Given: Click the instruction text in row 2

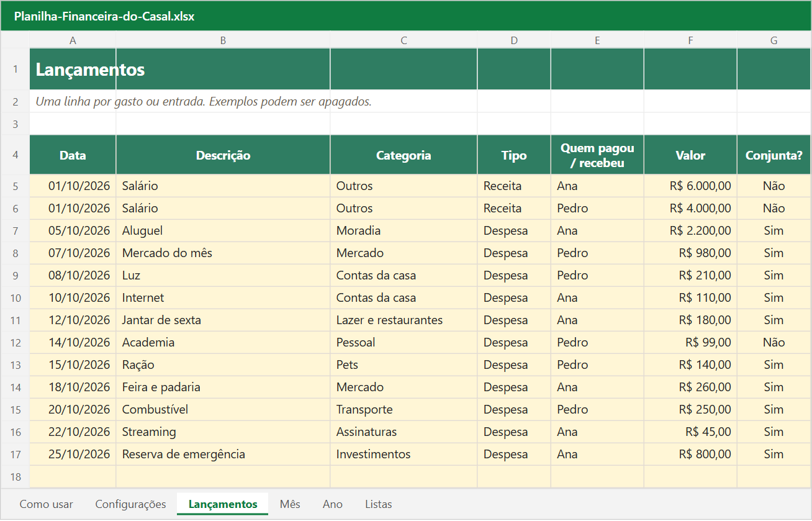Looking at the screenshot, I should tap(204, 101).
